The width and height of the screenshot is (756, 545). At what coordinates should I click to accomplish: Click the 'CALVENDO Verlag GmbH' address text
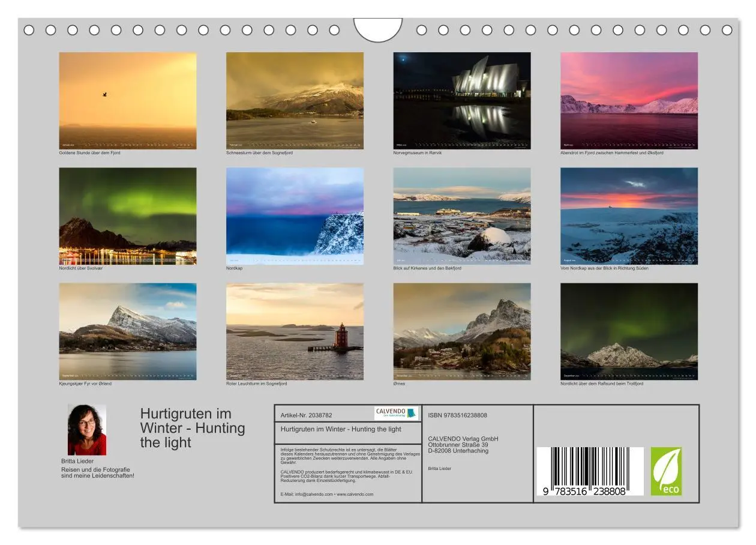[463, 445]
